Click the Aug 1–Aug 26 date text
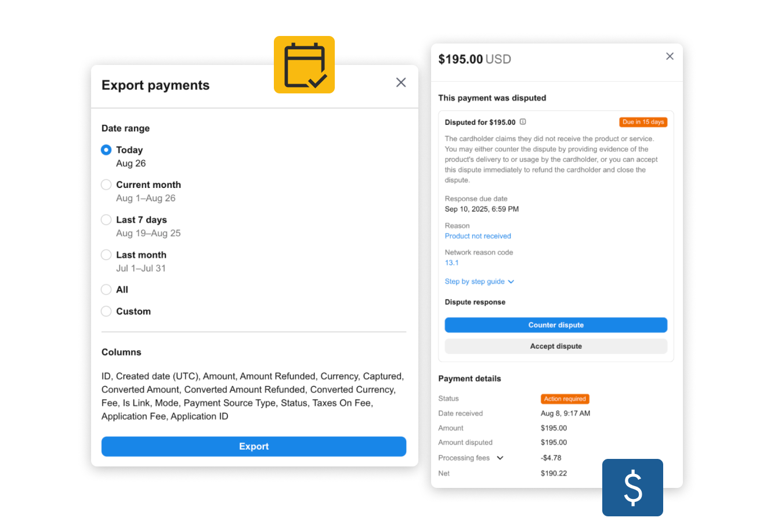 pyautogui.click(x=146, y=198)
